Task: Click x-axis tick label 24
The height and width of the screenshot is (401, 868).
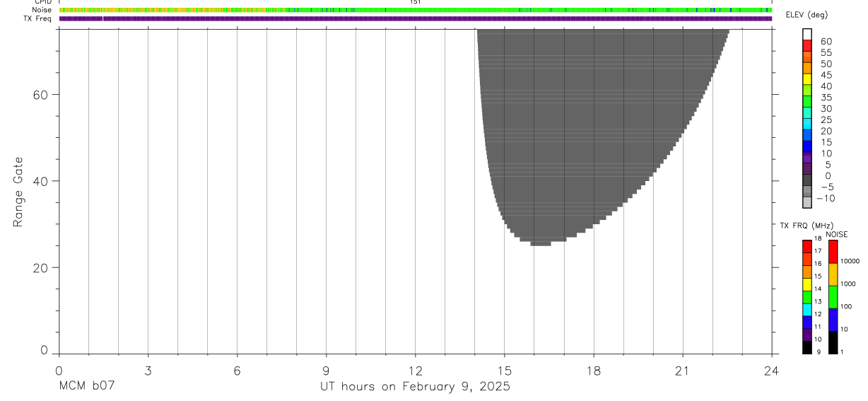Action: 772,370
